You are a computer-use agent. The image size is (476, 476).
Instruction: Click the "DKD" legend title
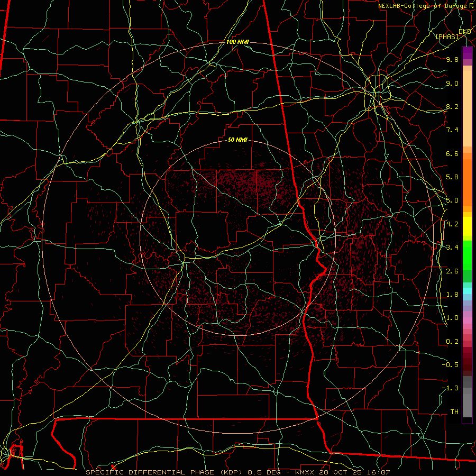tap(465, 32)
